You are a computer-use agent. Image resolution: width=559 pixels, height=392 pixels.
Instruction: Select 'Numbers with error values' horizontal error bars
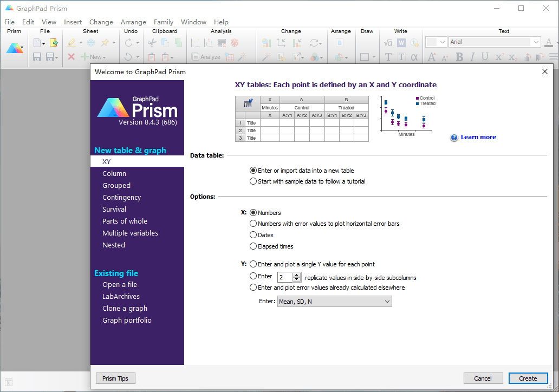(253, 224)
